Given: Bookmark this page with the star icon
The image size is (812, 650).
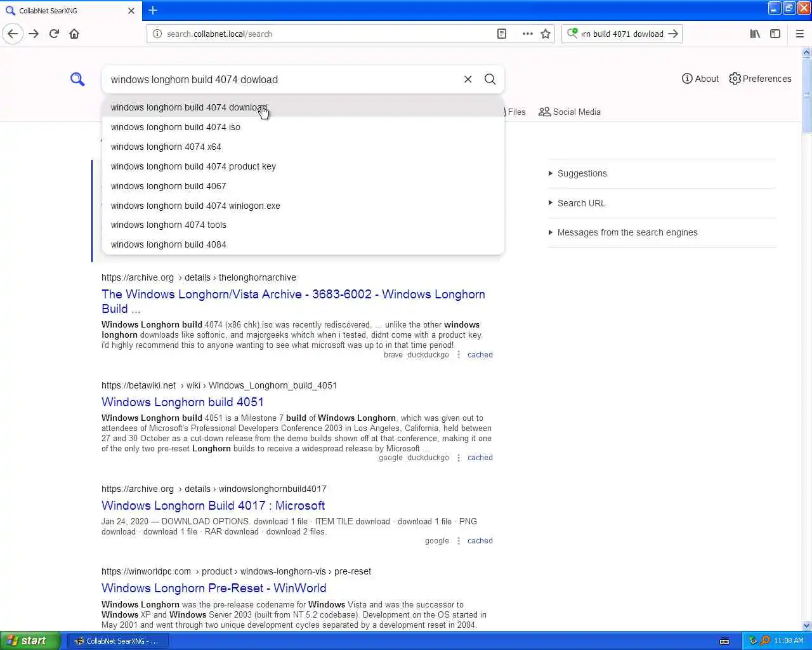Looking at the screenshot, I should click(x=546, y=34).
